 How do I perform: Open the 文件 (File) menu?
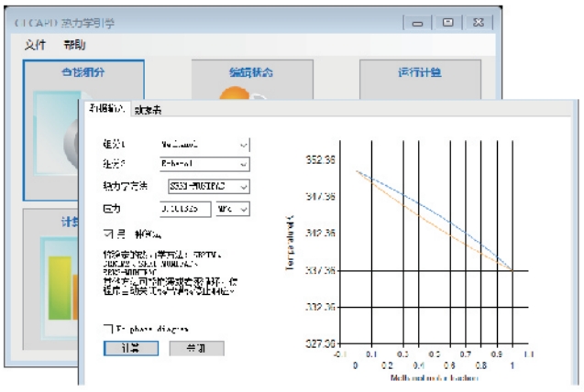click(35, 44)
